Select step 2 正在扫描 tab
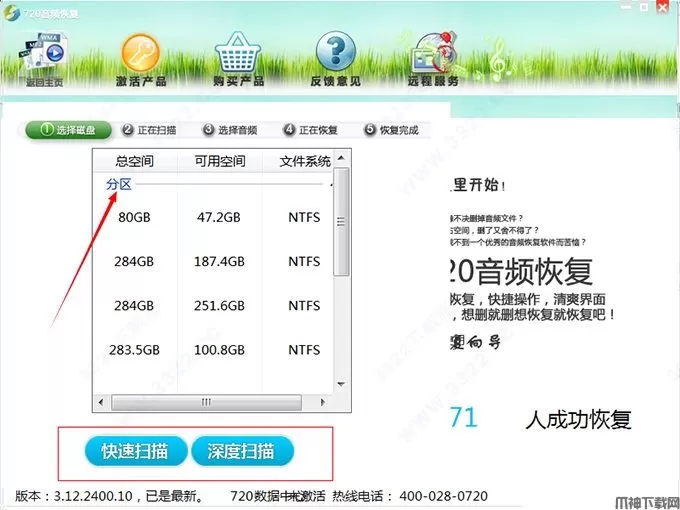This screenshot has height=510, width=680. click(x=150, y=130)
